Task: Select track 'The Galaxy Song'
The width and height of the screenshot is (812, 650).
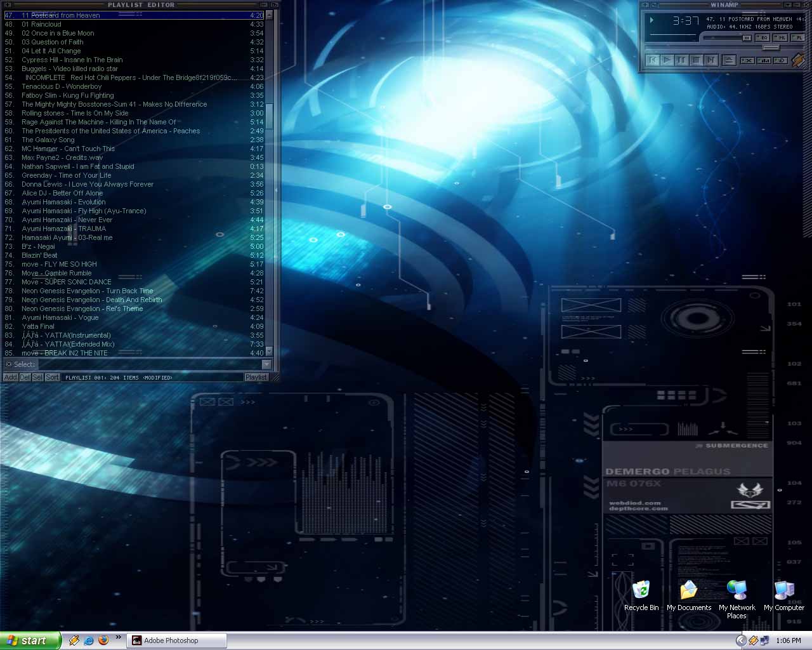Action: (134, 140)
